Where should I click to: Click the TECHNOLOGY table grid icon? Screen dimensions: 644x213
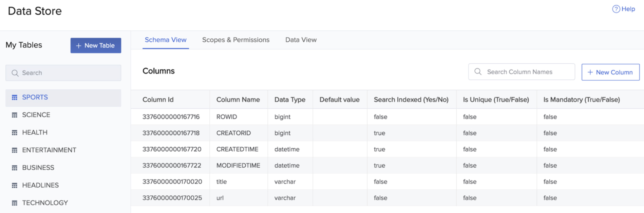point(15,203)
